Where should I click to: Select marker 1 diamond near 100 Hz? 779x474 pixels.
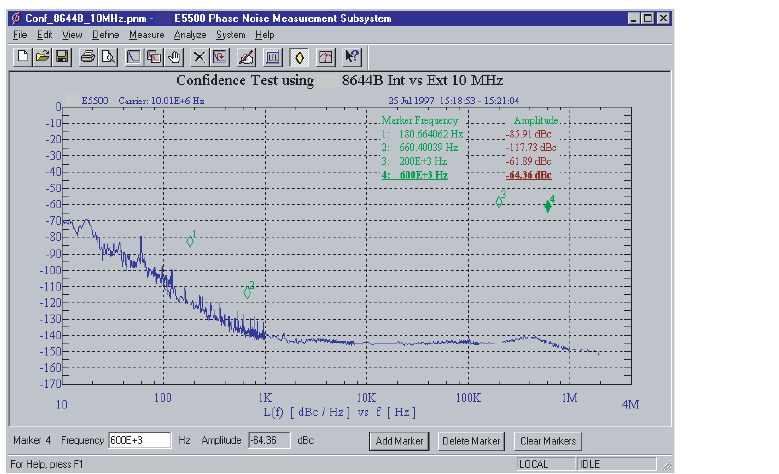[x=189, y=239]
